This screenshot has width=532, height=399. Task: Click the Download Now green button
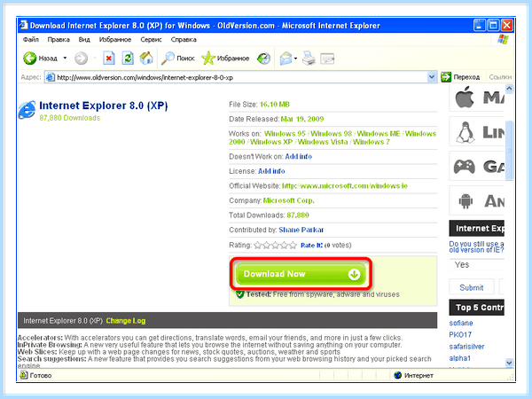coord(301,274)
